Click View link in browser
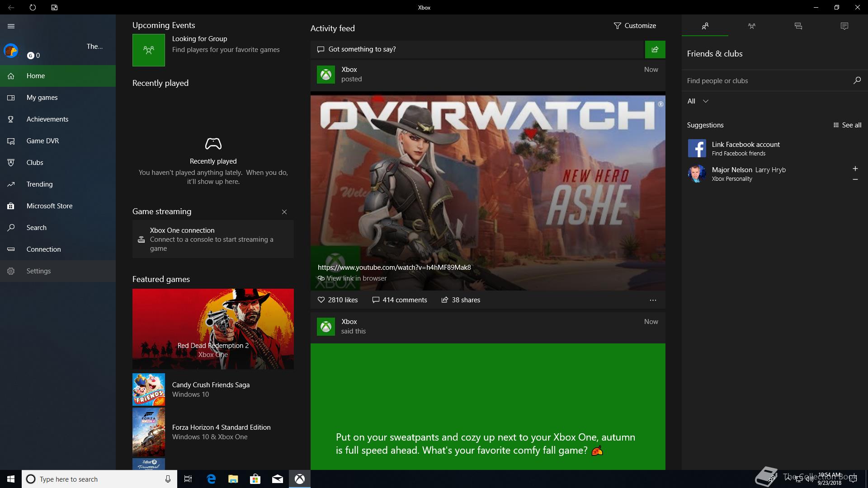 352,278
